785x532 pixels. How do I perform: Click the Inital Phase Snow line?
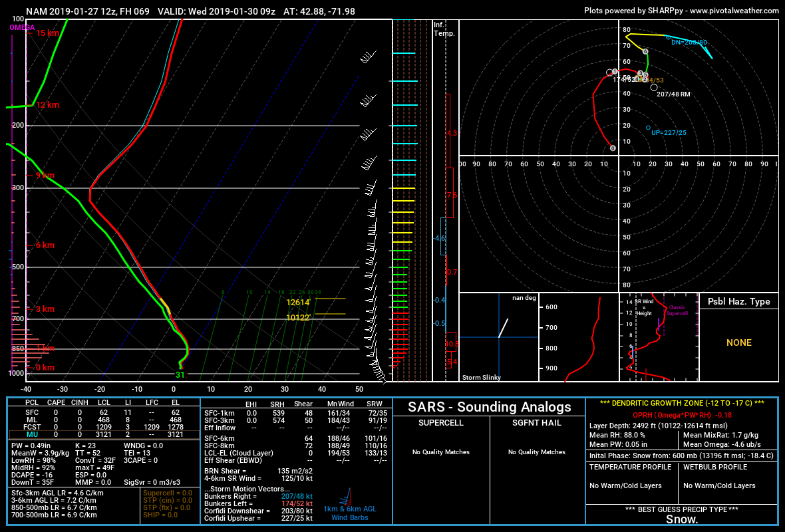pos(681,456)
